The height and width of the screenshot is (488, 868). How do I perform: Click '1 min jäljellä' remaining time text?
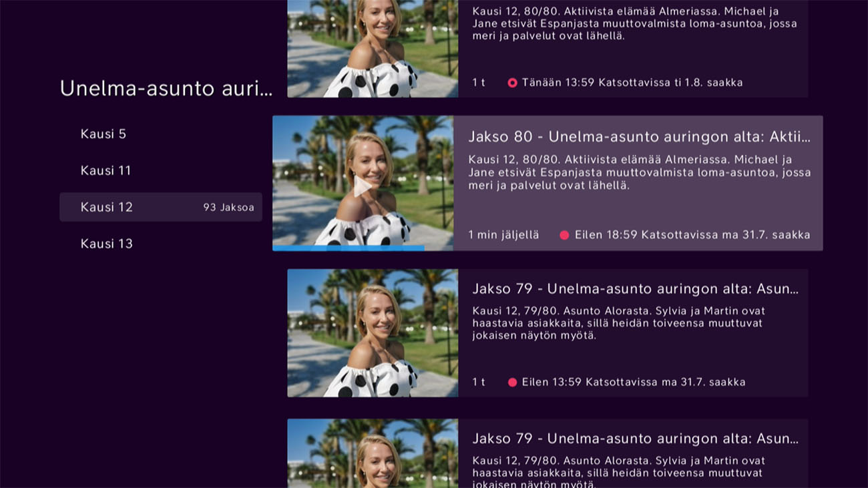click(503, 235)
